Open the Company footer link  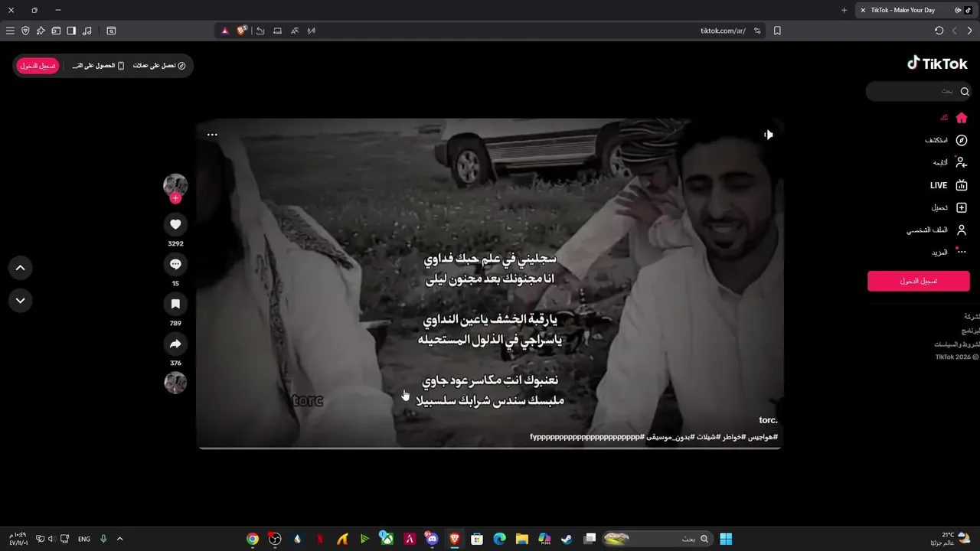click(x=972, y=317)
